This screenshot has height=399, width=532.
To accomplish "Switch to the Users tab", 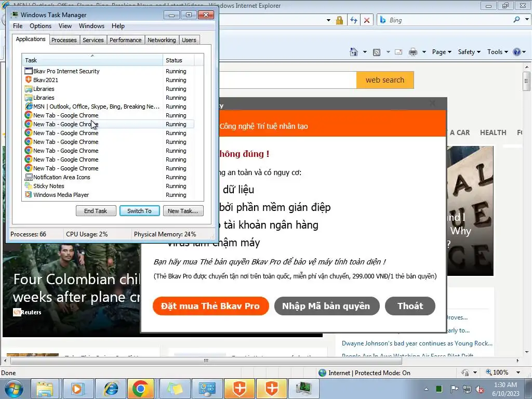I will coord(189,40).
